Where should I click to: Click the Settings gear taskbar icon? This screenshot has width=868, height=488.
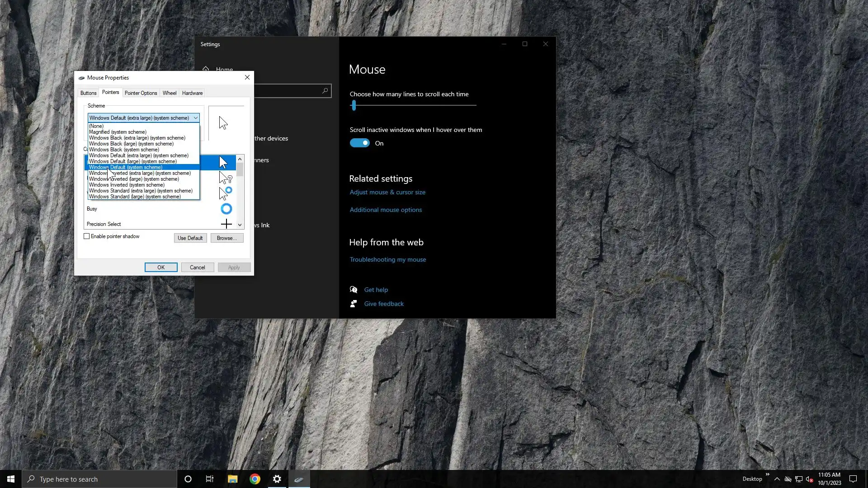[277, 479]
